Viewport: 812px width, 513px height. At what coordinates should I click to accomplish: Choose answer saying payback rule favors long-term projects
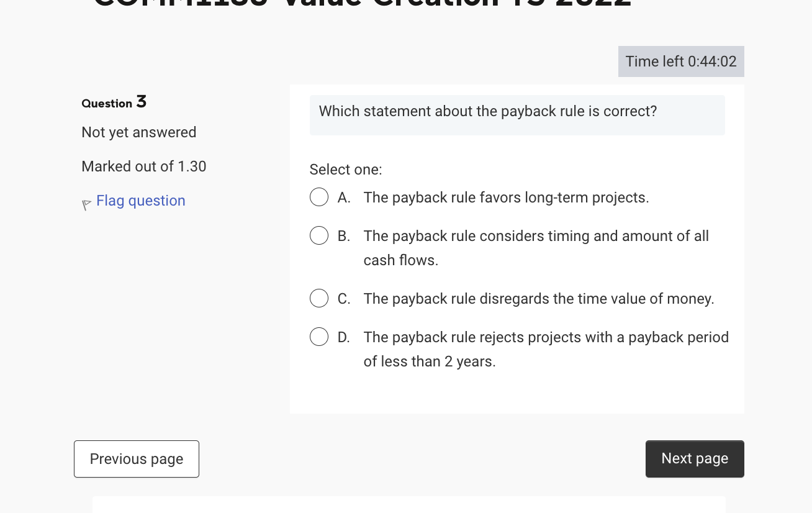506,197
